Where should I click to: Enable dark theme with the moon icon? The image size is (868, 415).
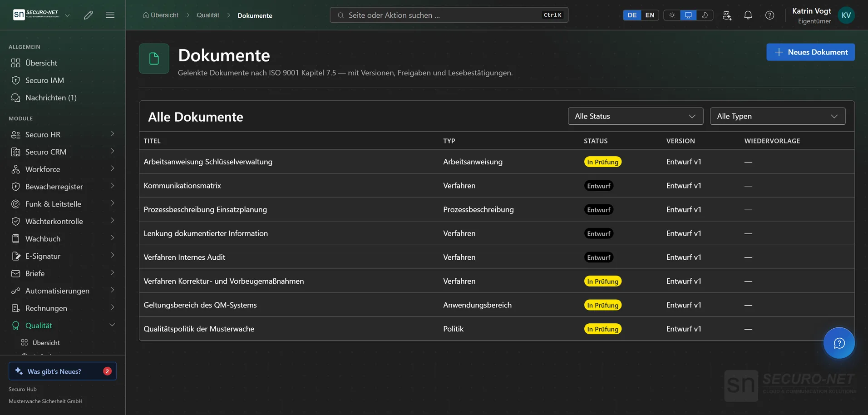click(x=705, y=15)
